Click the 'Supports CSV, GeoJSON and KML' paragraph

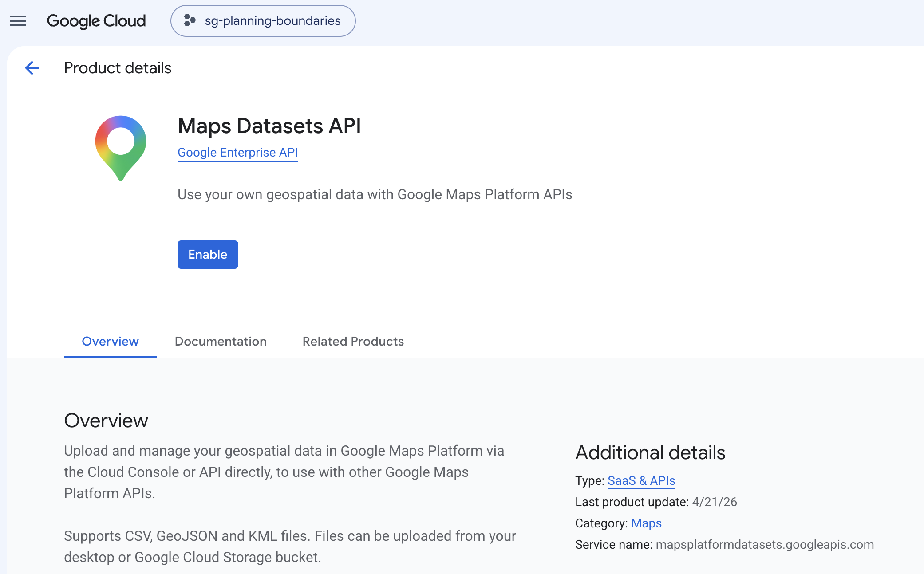290,546
